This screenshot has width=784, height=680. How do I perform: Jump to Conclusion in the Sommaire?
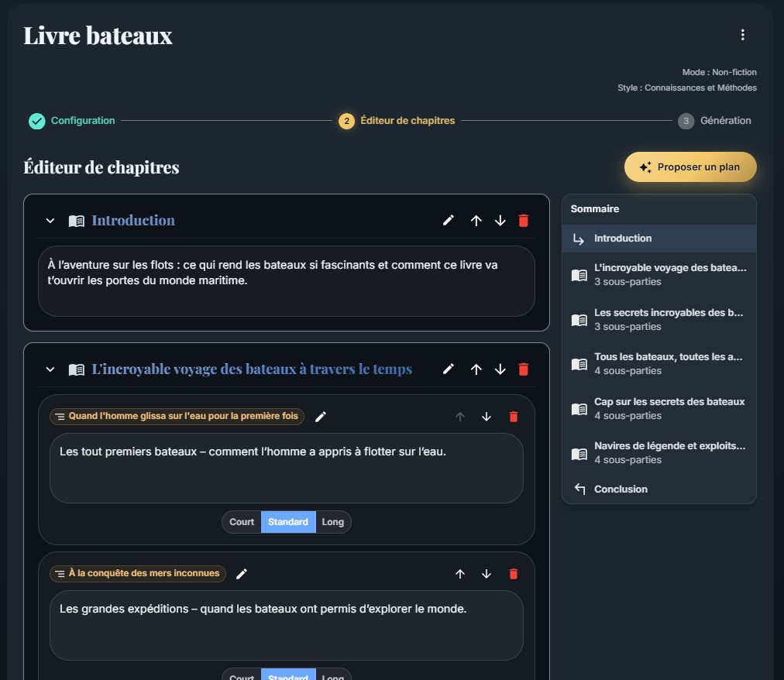tap(621, 489)
